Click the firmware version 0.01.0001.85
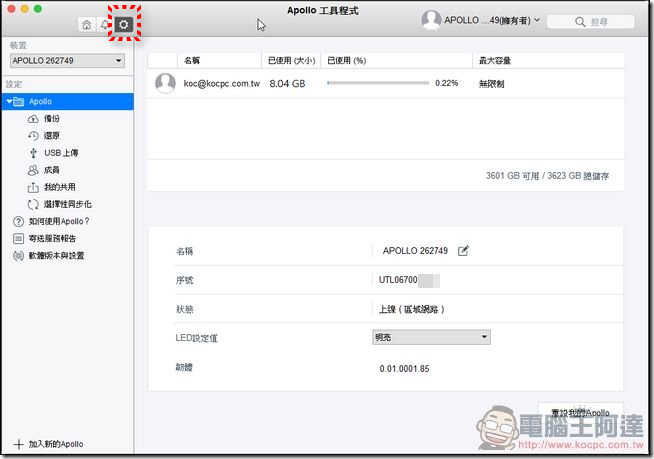The width and height of the screenshot is (654, 459). tap(404, 369)
